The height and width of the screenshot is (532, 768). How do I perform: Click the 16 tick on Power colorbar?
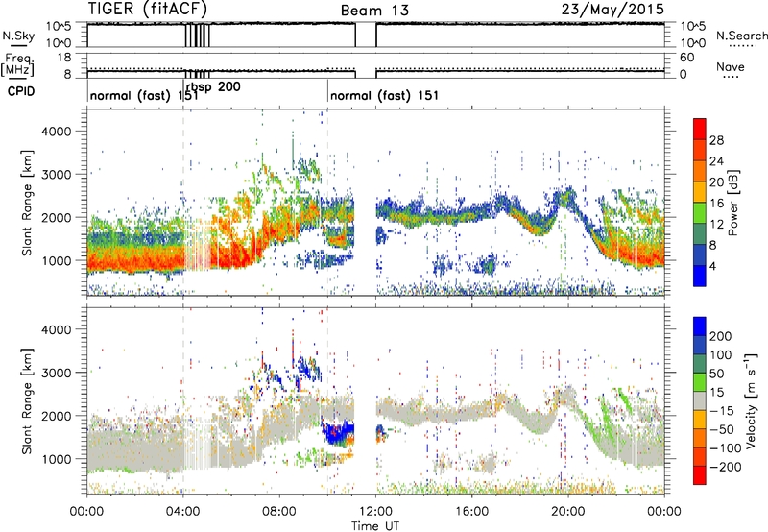coord(716,203)
